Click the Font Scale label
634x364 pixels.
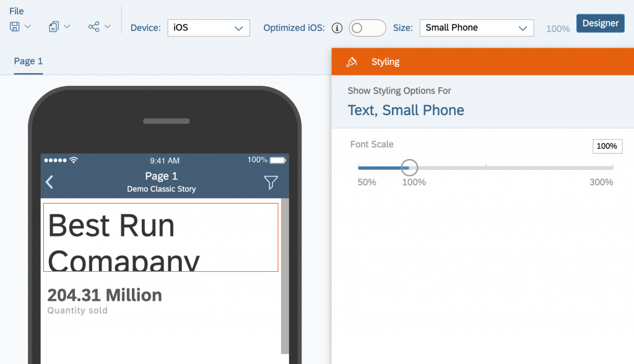click(372, 144)
